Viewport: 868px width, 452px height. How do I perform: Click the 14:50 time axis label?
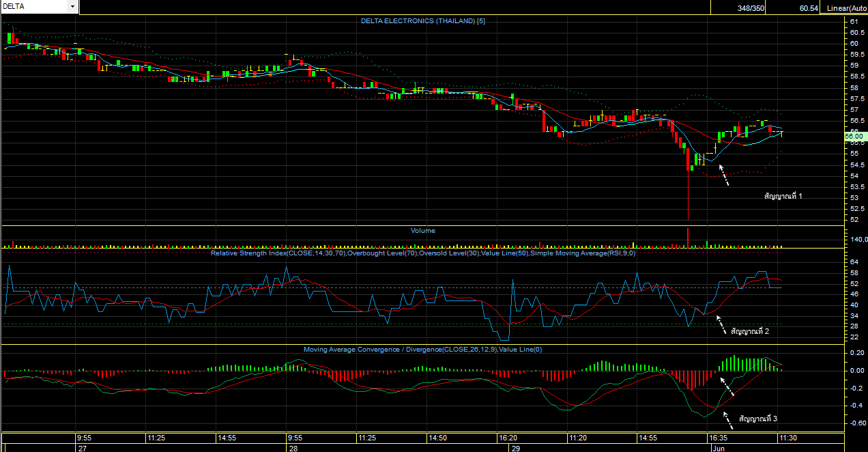[438, 438]
